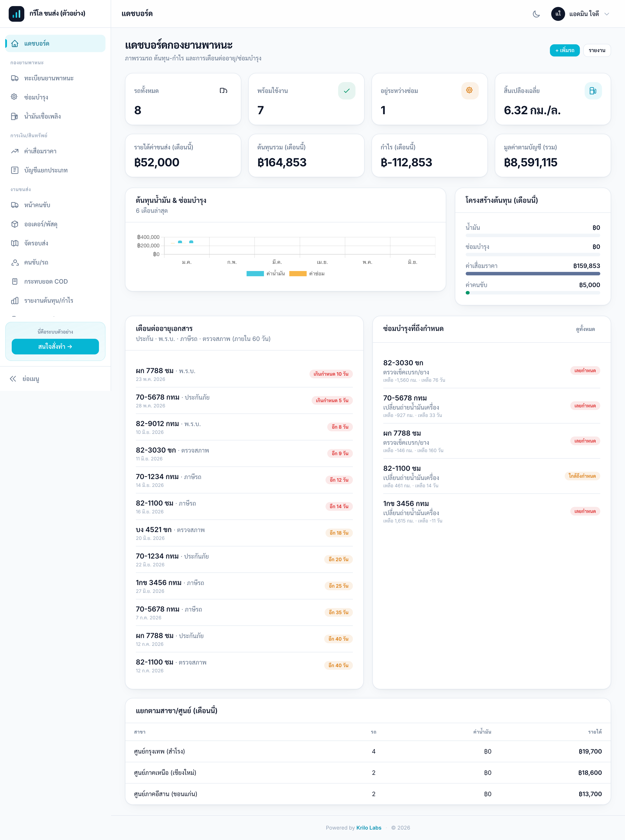625x840 pixels.
Task: Open the แอดมิน ใจดี user menu chevron
Action: [x=607, y=14]
